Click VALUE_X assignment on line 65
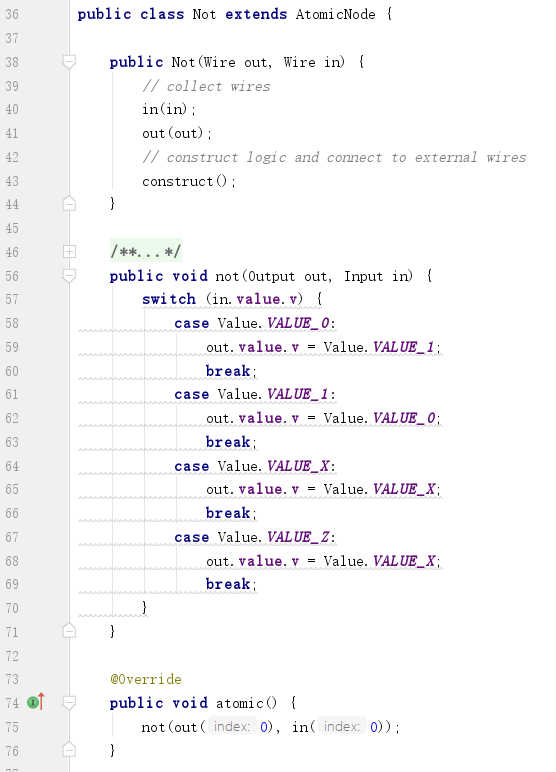 (x=404, y=489)
